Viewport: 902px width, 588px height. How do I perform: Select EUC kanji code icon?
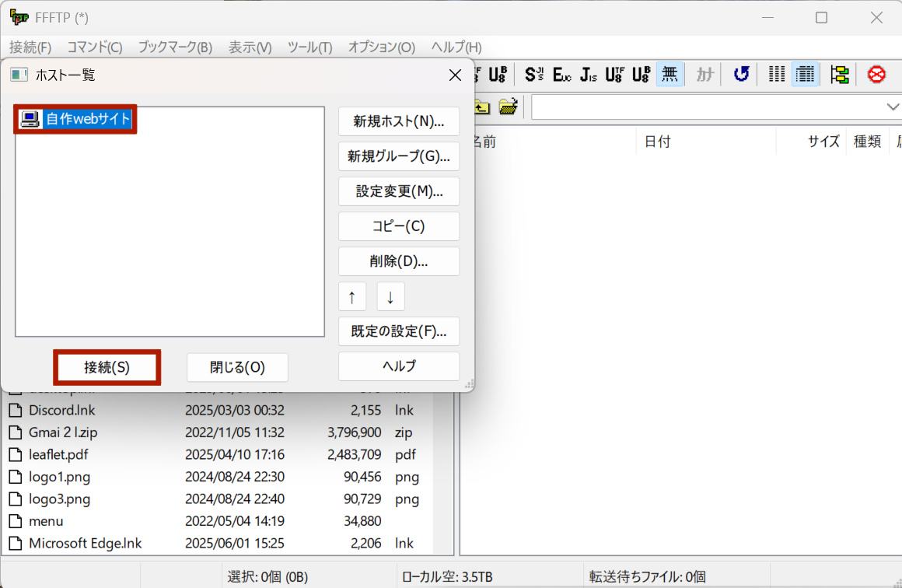click(561, 75)
